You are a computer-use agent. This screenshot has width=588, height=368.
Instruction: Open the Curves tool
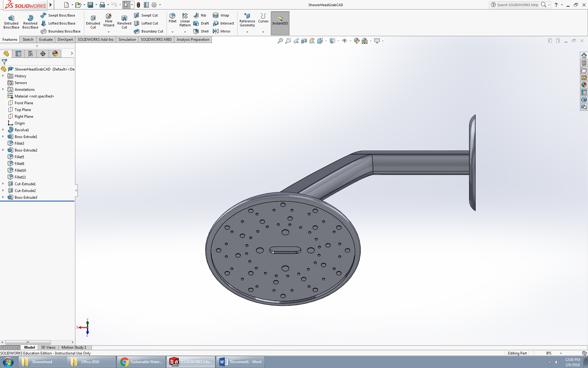(x=263, y=18)
